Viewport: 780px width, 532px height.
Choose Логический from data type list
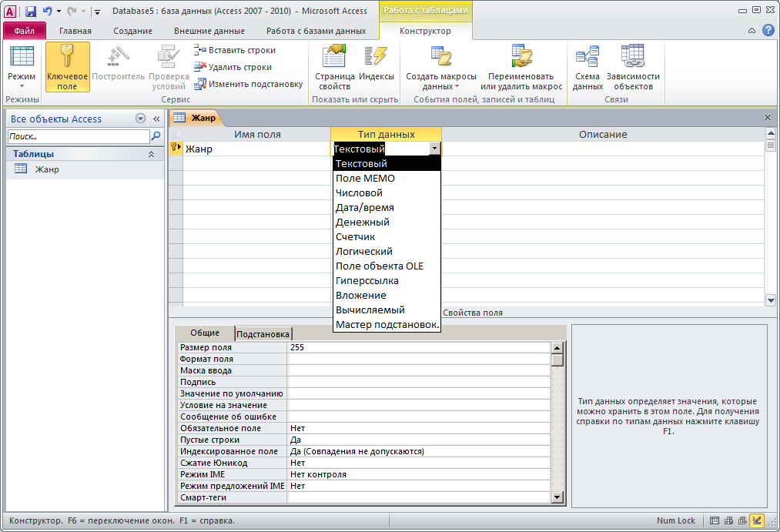(x=387, y=252)
